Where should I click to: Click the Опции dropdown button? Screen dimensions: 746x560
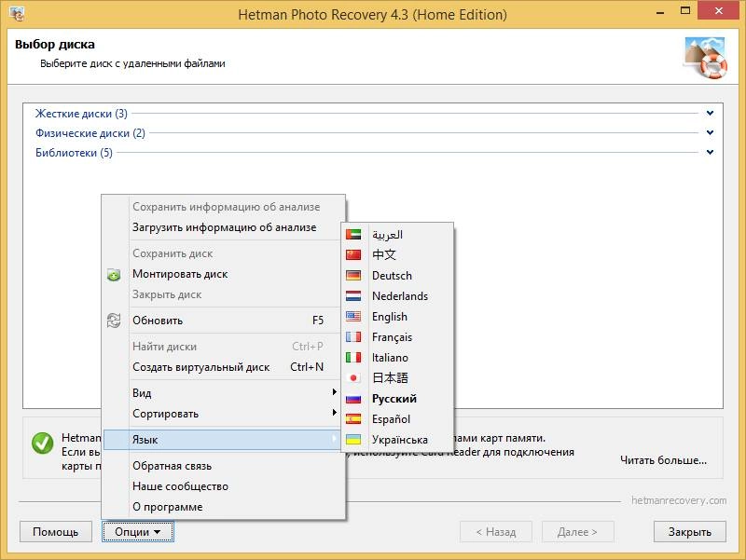[x=138, y=531]
